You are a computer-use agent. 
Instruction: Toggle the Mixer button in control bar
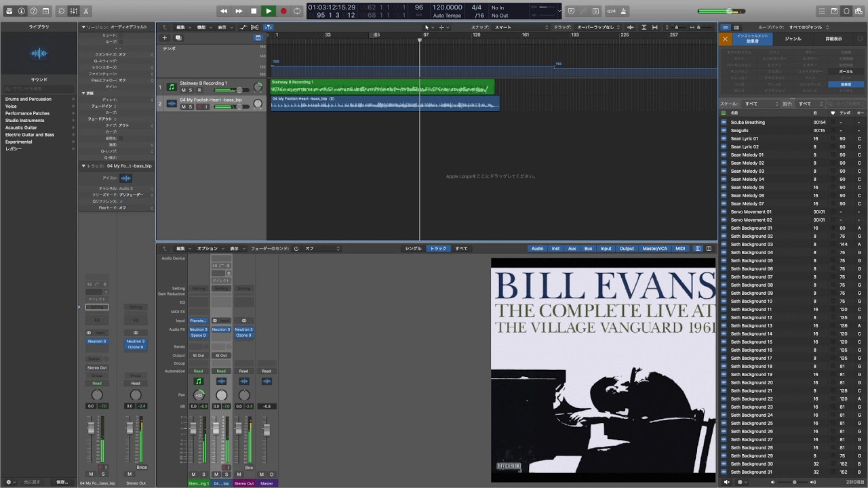pyautogui.click(x=74, y=12)
